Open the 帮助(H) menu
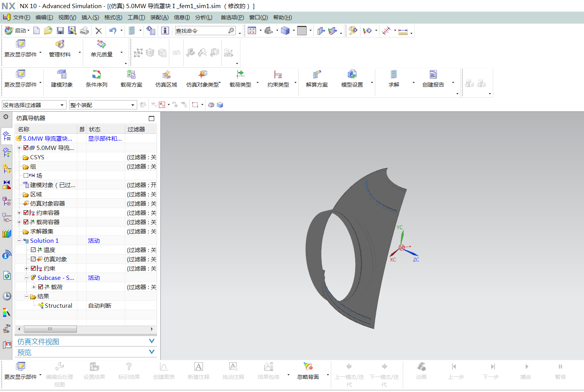 [x=283, y=17]
